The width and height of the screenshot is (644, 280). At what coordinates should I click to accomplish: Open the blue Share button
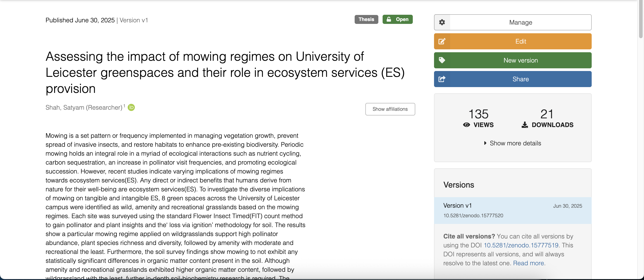coord(520,79)
